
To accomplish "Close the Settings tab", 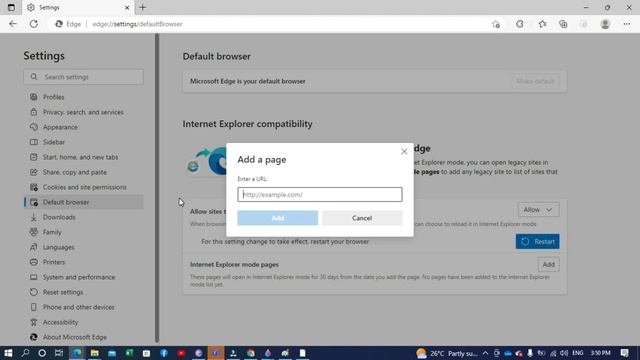I will point(127,7).
